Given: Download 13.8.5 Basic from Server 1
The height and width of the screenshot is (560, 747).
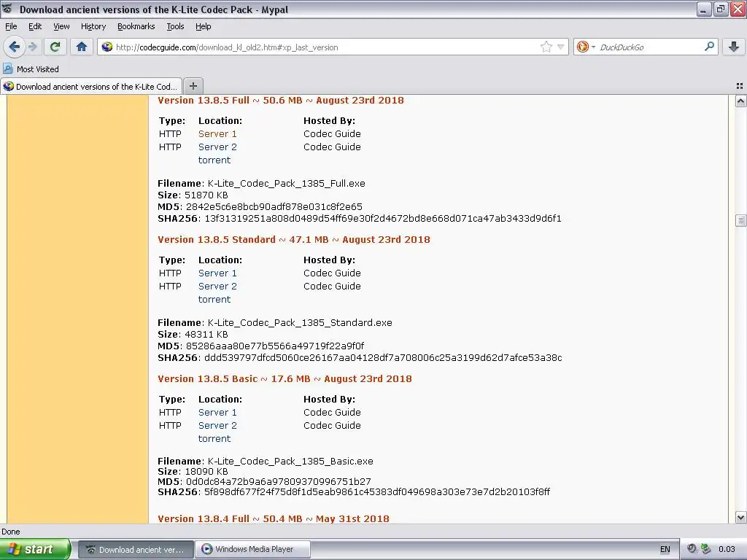Looking at the screenshot, I should pos(217,413).
